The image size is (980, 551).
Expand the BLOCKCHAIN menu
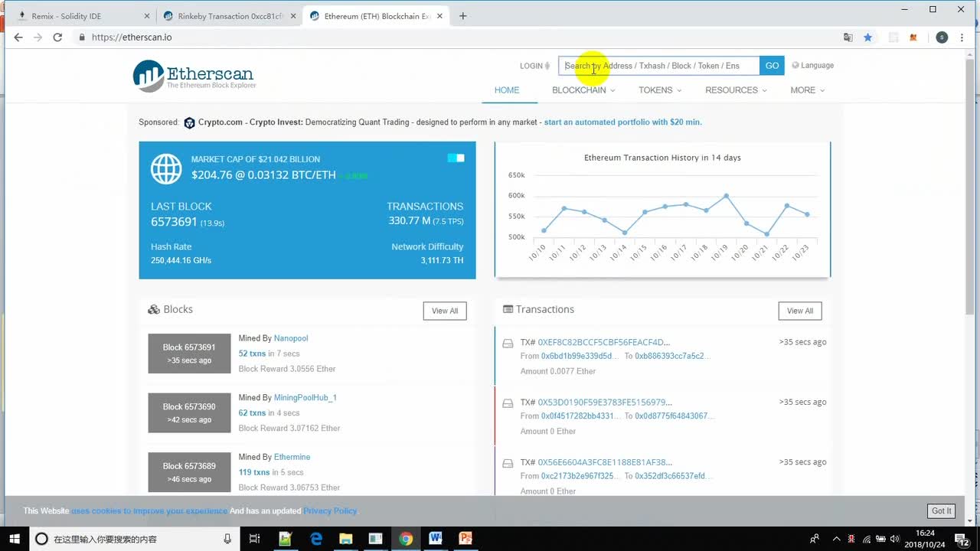pyautogui.click(x=583, y=90)
